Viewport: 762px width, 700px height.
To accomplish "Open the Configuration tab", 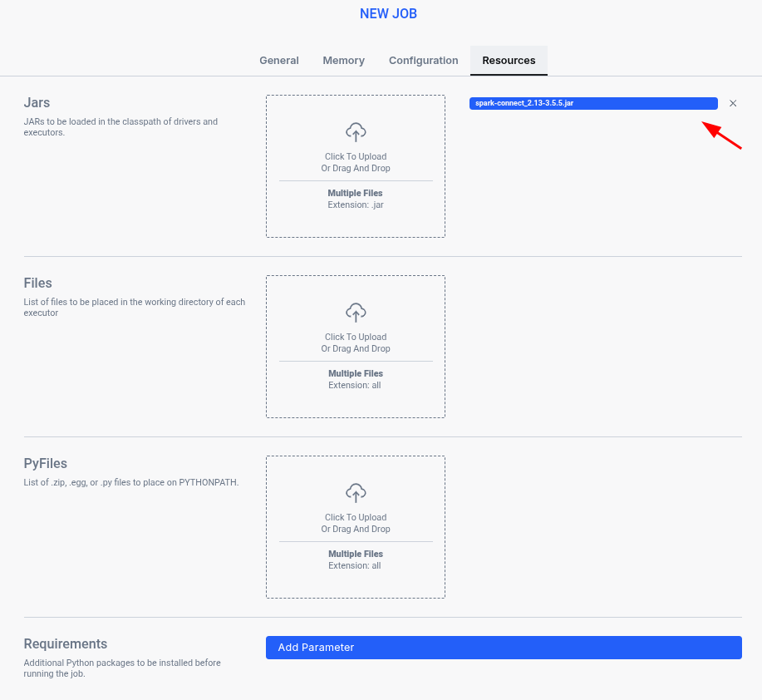I will coord(423,60).
